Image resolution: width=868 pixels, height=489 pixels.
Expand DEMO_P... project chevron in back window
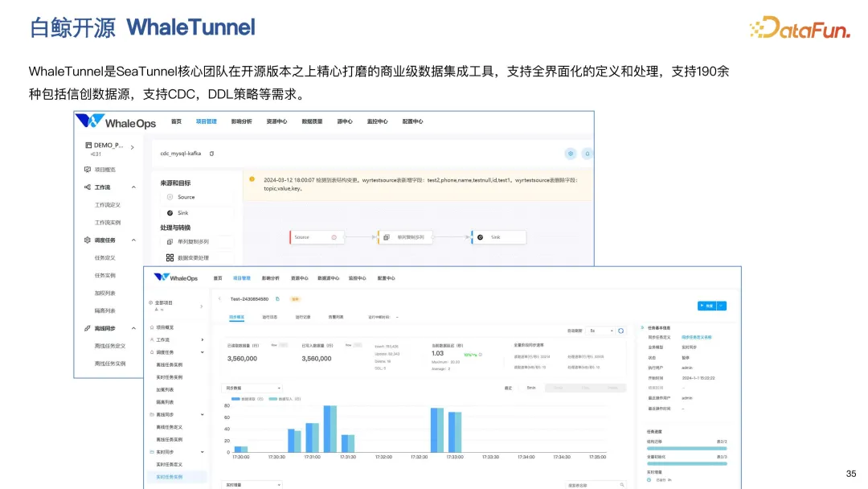(133, 148)
